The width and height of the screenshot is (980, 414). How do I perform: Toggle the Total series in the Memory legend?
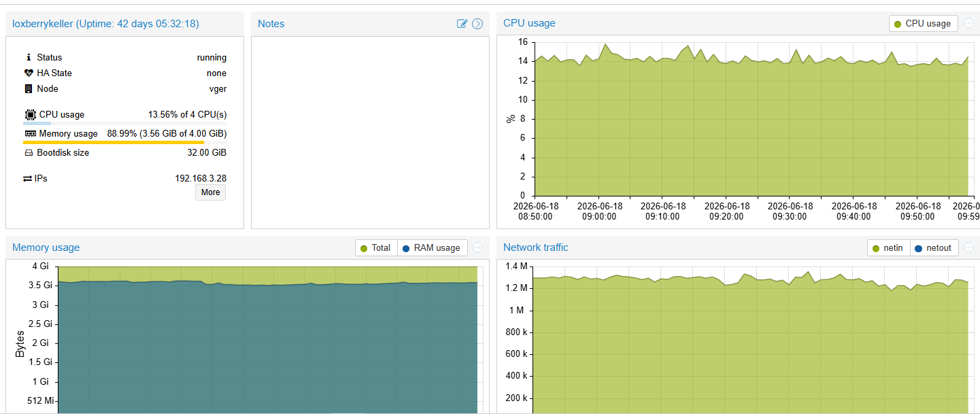[375, 248]
